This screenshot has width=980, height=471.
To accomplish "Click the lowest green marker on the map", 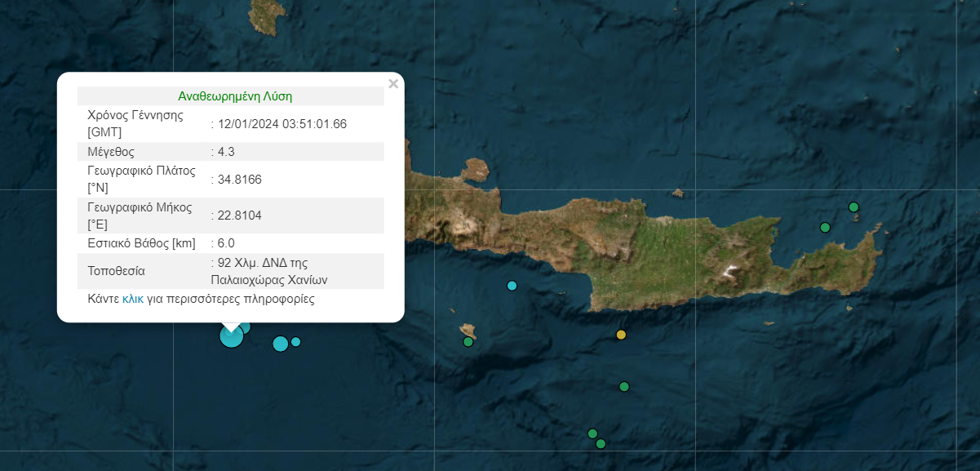I will tap(601, 444).
